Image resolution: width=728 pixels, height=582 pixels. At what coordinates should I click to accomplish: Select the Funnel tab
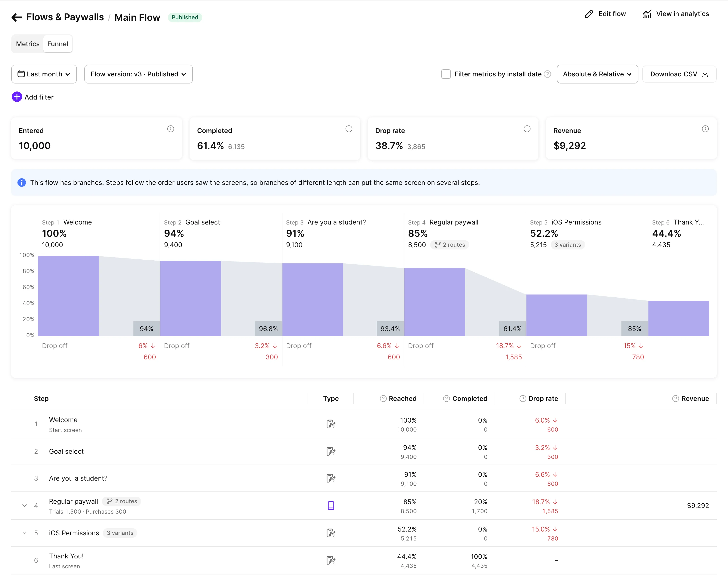coord(58,44)
